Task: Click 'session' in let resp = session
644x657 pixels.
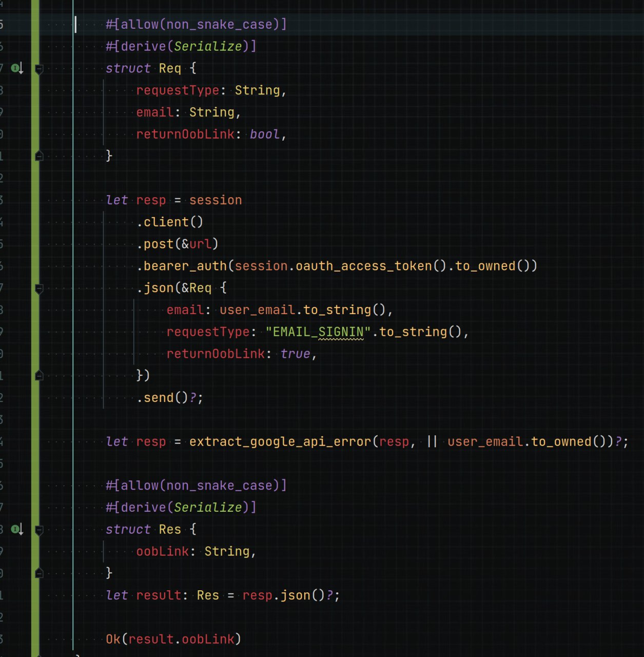Action: point(216,200)
